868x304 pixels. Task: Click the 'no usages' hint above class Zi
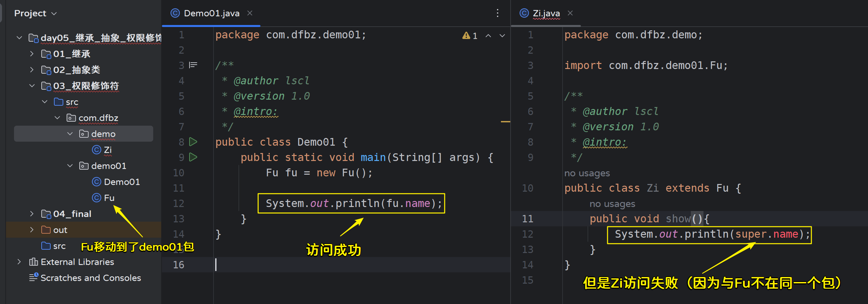pyautogui.click(x=587, y=173)
